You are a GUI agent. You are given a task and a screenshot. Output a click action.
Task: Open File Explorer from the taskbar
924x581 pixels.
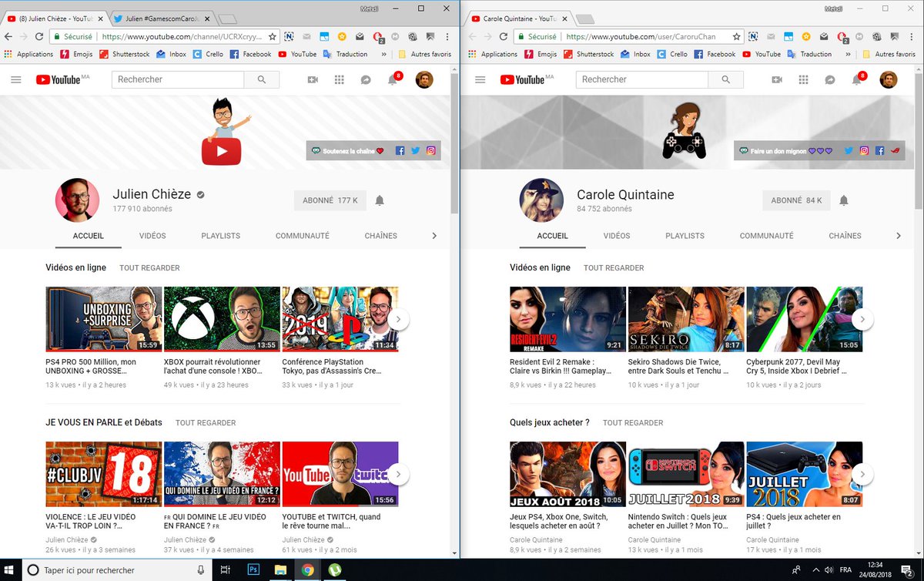coord(280,570)
